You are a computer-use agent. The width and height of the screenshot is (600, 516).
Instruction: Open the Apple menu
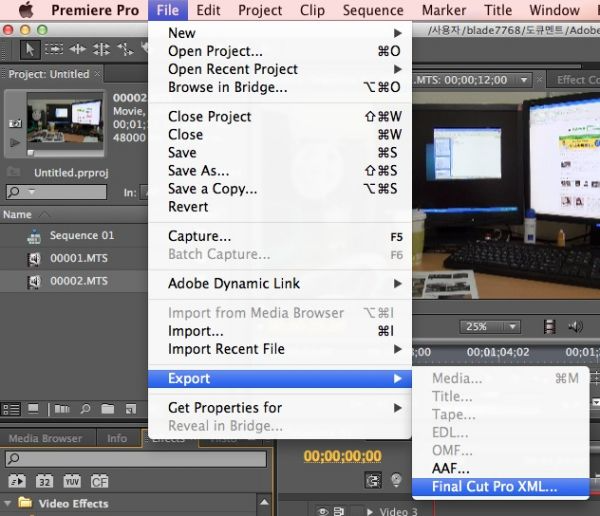(x=26, y=10)
